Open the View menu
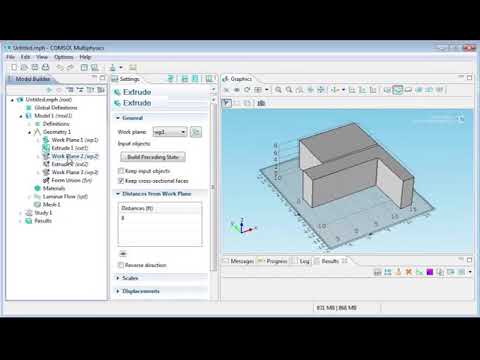 pos(42,57)
